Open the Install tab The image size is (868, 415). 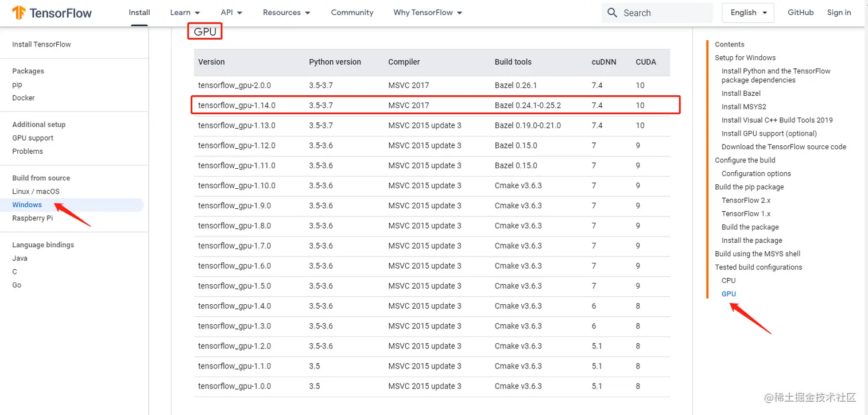pos(139,12)
